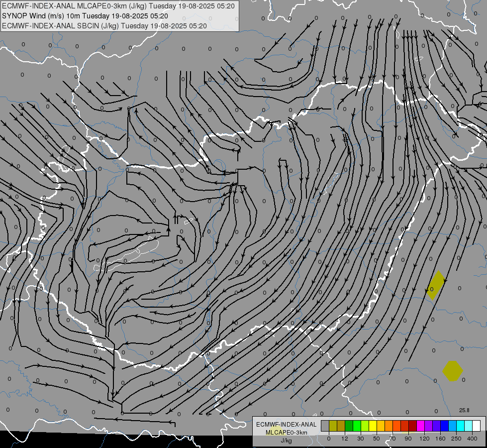Click the '250' tick label on the color scale
This screenshot has height=448, width=487.
pos(456,439)
